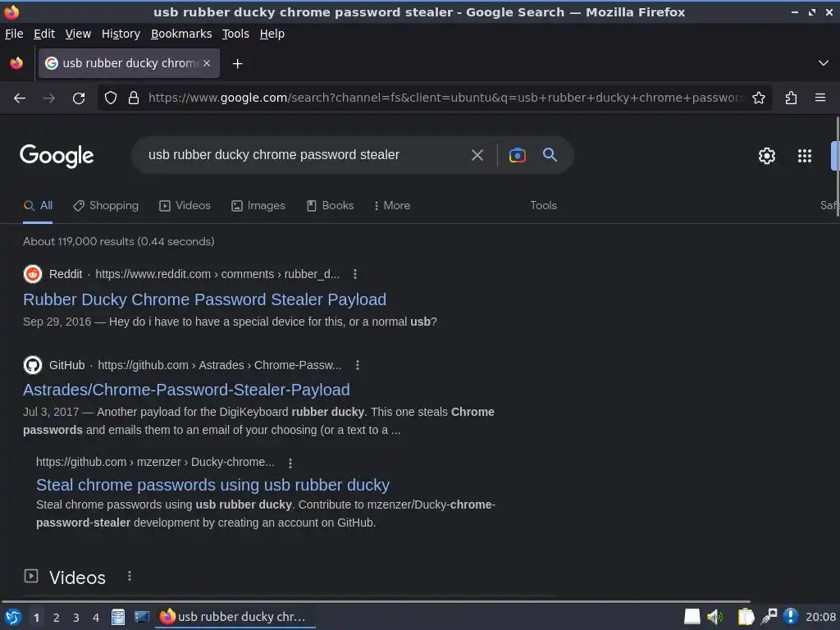Open the Edit menu
This screenshot has height=630, width=840.
[x=44, y=34]
